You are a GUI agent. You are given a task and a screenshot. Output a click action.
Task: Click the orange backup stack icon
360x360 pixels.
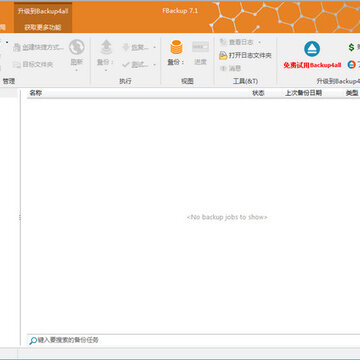pyautogui.click(x=176, y=47)
